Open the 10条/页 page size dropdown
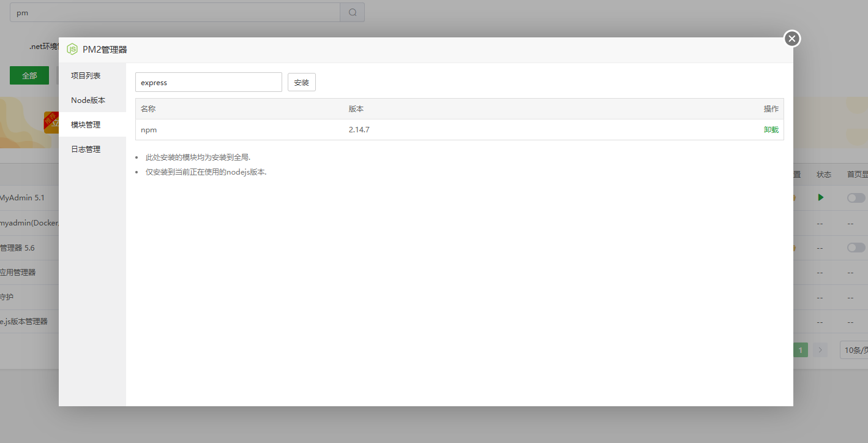The height and width of the screenshot is (443, 868). pos(855,350)
